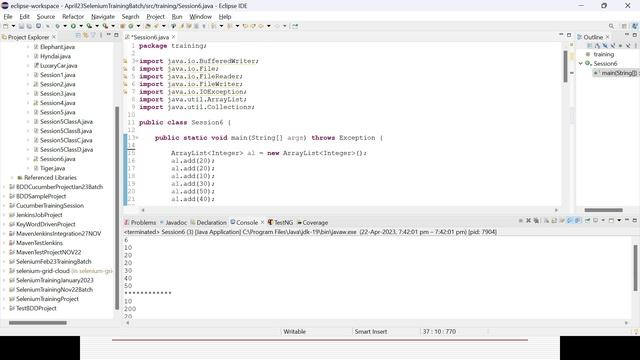Image resolution: width=640 pixels, height=360 pixels.
Task: Click Project Explorer horizontal scrollbar thumb
Action: (38, 323)
